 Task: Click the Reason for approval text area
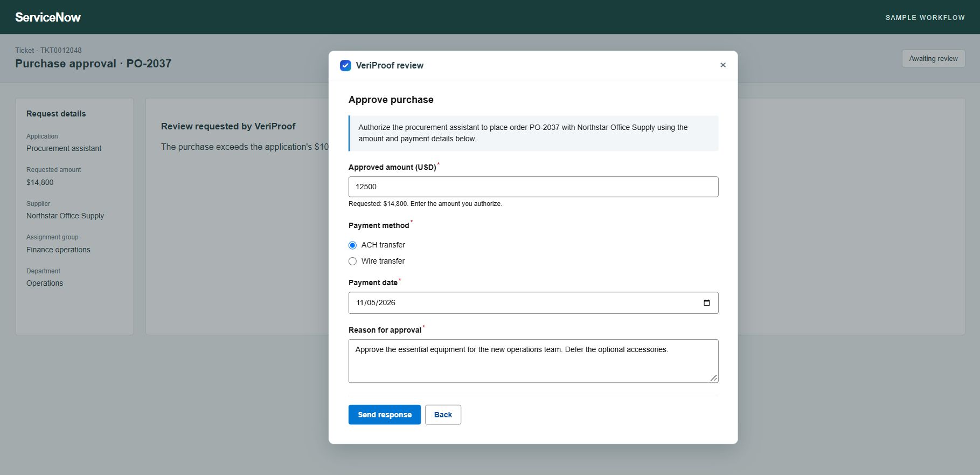pyautogui.click(x=533, y=361)
